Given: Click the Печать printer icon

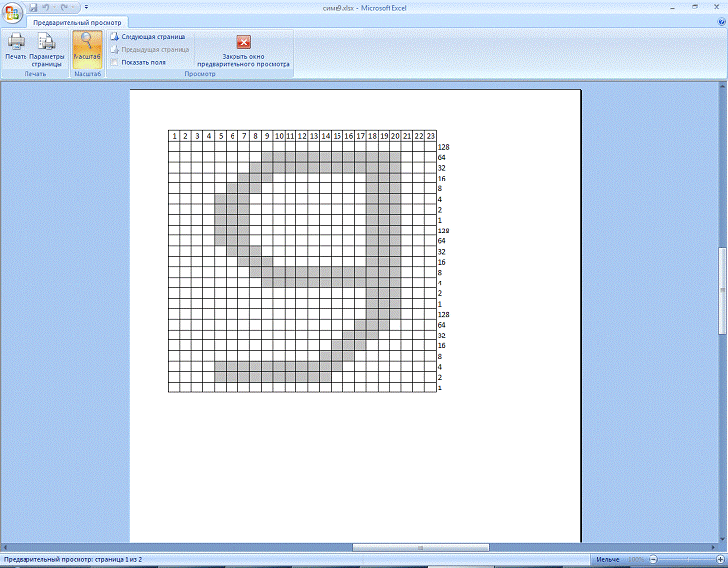Looking at the screenshot, I should coord(16,45).
